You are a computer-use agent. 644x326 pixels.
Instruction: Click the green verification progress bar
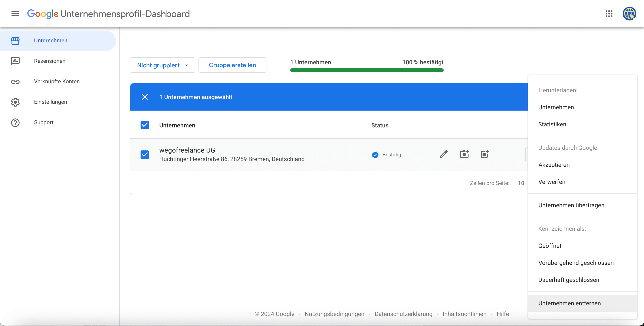[367, 70]
